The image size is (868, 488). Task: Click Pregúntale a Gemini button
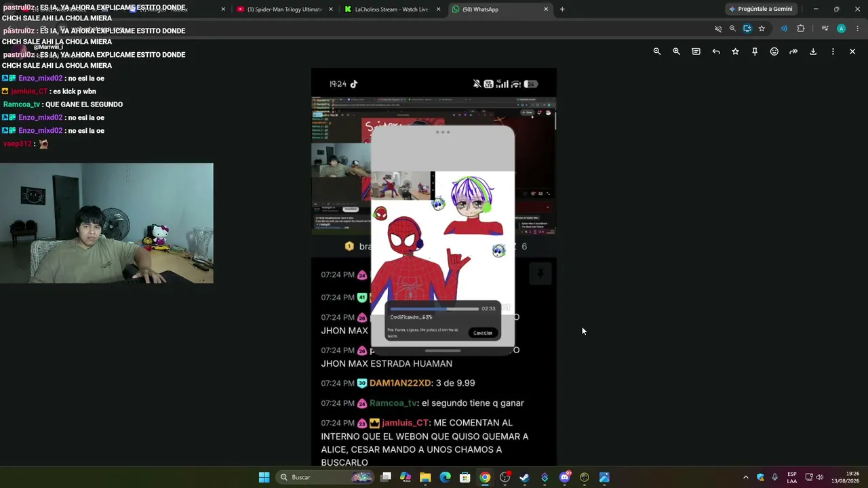tap(760, 9)
